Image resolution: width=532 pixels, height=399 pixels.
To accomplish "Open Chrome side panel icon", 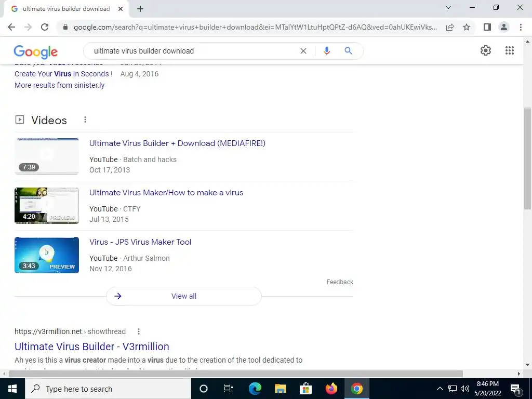I will [x=487, y=27].
